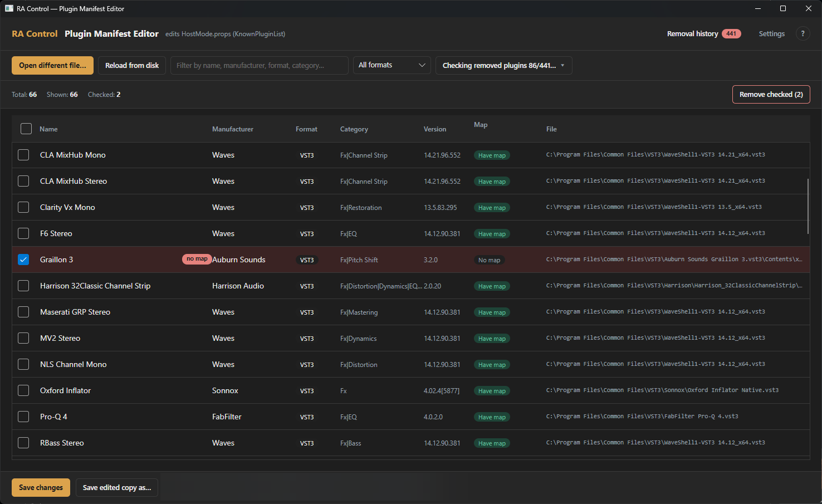Click the FabFilter Pro-Q 4.vst3 file path
This screenshot has width=822, height=504.
coord(642,416)
